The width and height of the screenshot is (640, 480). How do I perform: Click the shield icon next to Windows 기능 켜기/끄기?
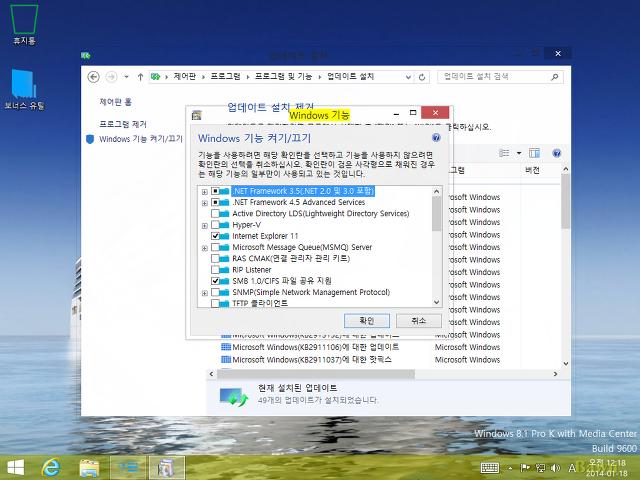[90, 139]
